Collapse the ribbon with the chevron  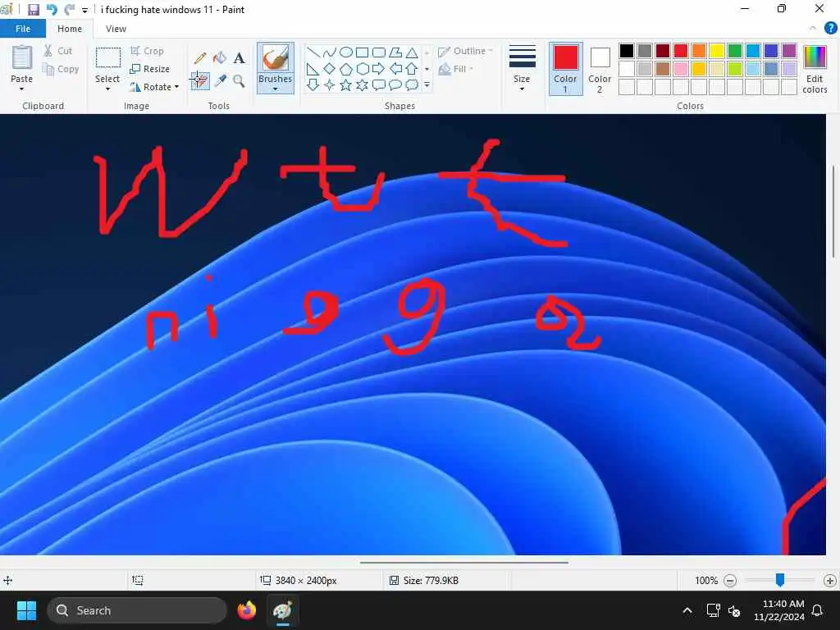coord(813,29)
